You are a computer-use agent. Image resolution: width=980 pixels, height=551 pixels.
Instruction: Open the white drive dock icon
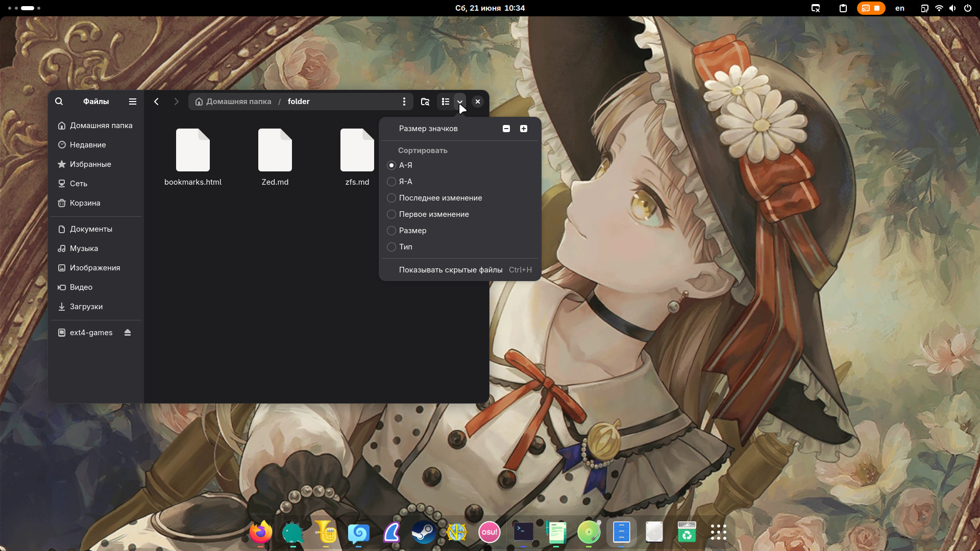(654, 532)
